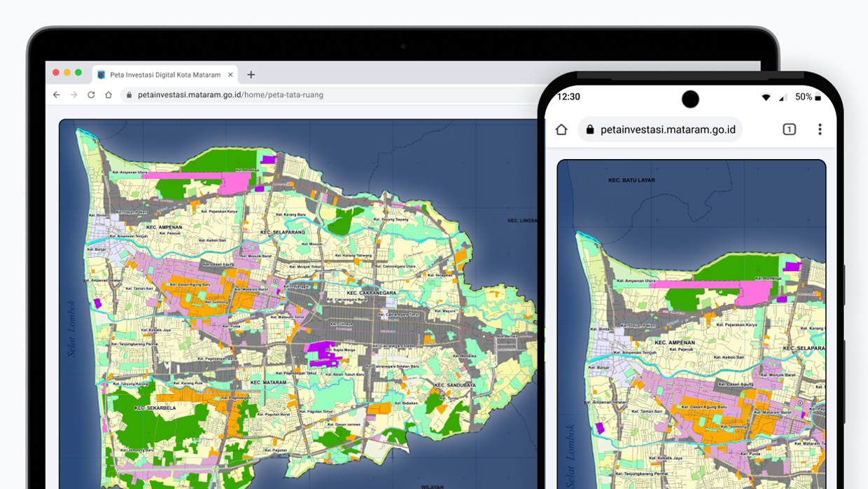This screenshot has width=868, height=489.
Task: Click the forward arrow in laptop browser
Action: [x=73, y=95]
